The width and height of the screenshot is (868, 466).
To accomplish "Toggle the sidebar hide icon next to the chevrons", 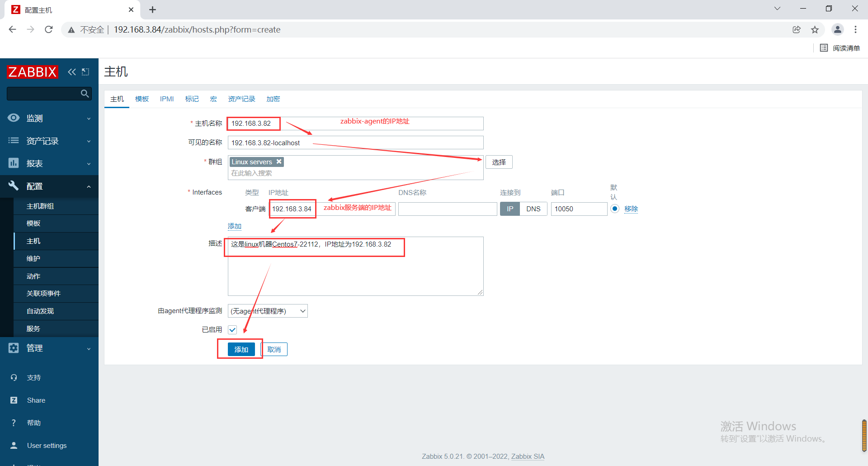I will click(x=85, y=72).
